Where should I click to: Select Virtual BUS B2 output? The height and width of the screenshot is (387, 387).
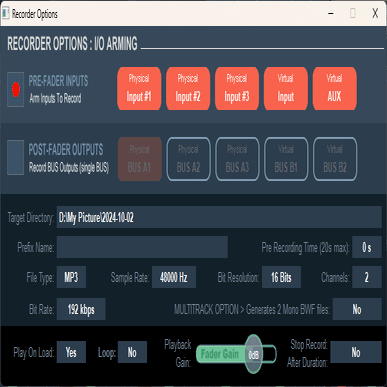click(335, 159)
